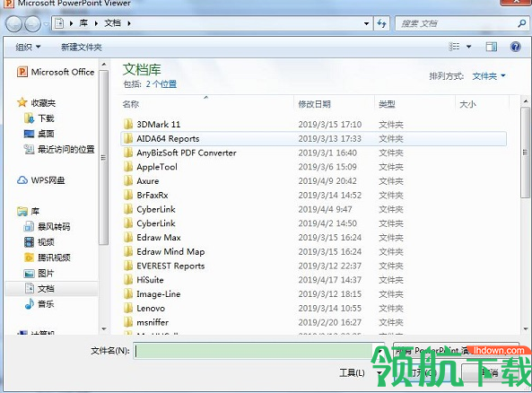532x393 pixels.
Task: Open WPS网盘 cloud drive
Action: (40, 180)
